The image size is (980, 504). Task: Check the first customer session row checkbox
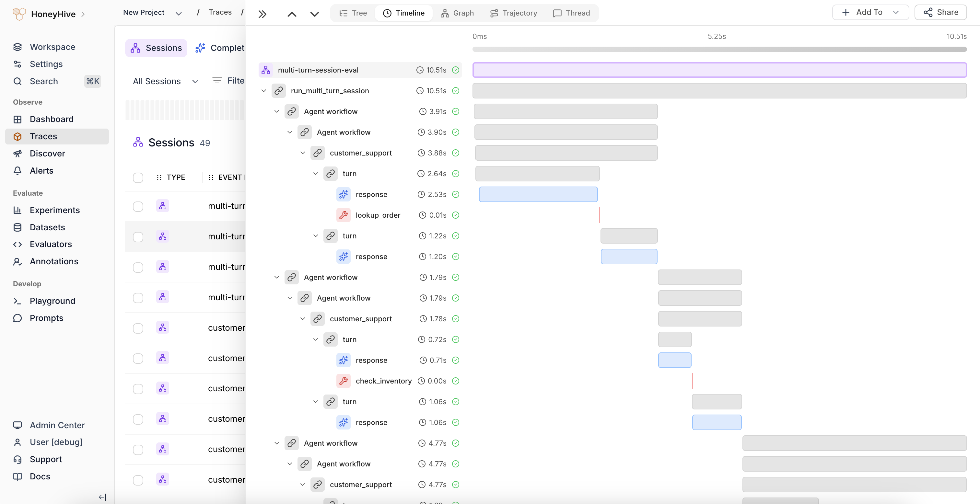pos(138,328)
